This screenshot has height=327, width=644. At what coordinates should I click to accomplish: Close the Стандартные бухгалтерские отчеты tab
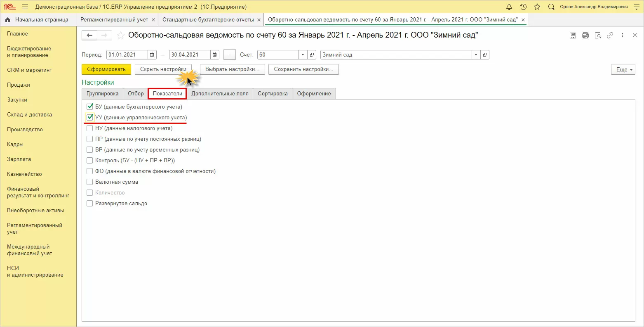click(x=259, y=20)
